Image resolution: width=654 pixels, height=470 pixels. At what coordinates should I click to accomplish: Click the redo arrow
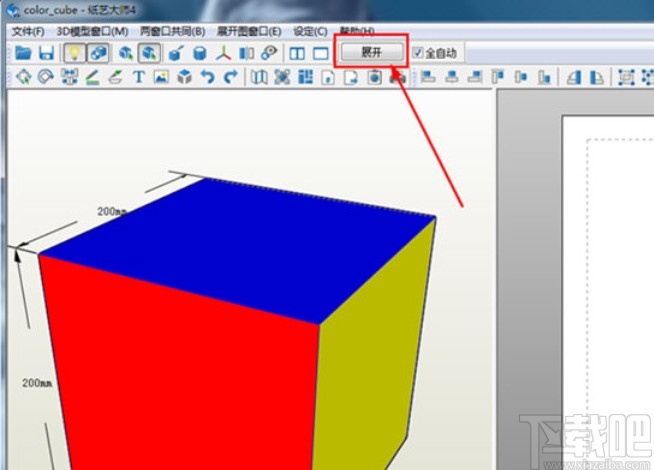click(x=231, y=77)
